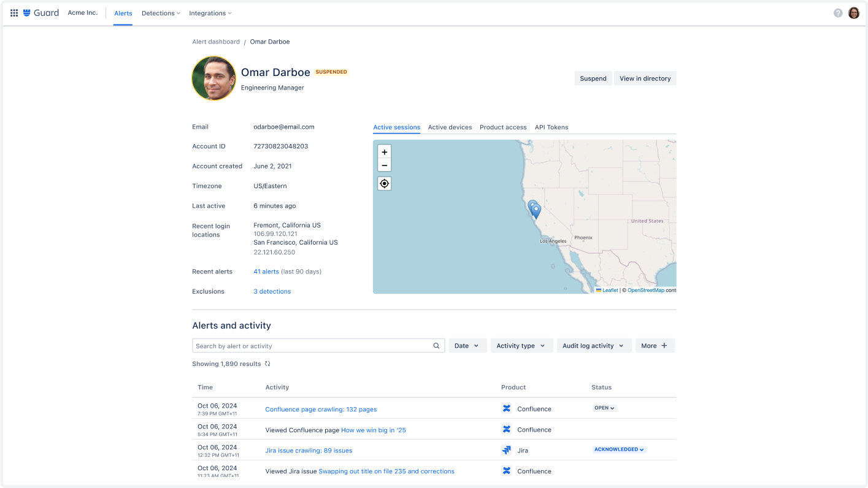Open the Activity type filter
This screenshot has width=868, height=488.
(x=521, y=345)
